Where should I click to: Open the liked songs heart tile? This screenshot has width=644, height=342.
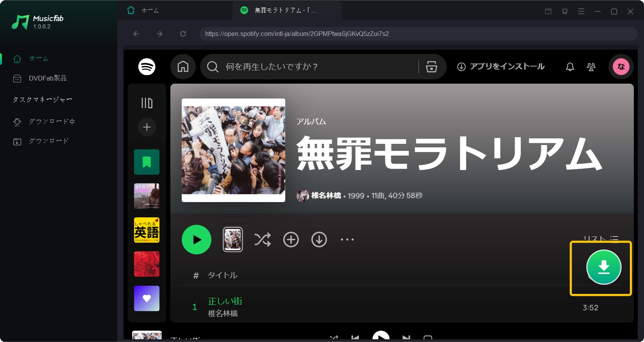pyautogui.click(x=147, y=299)
